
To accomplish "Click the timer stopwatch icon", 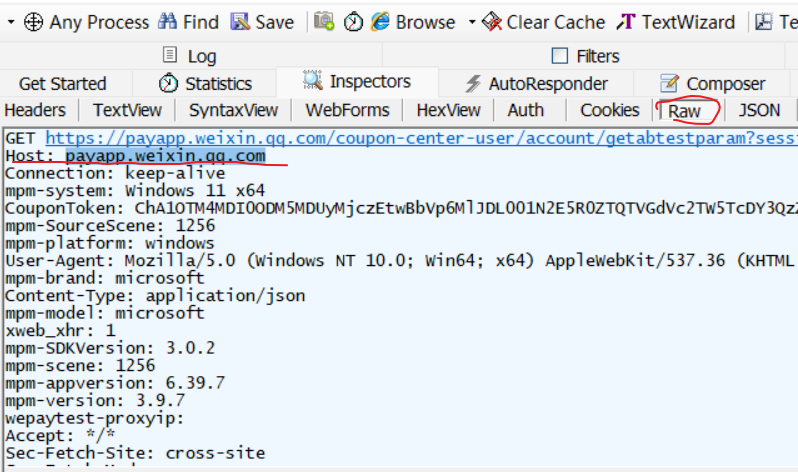I will pos(353,22).
